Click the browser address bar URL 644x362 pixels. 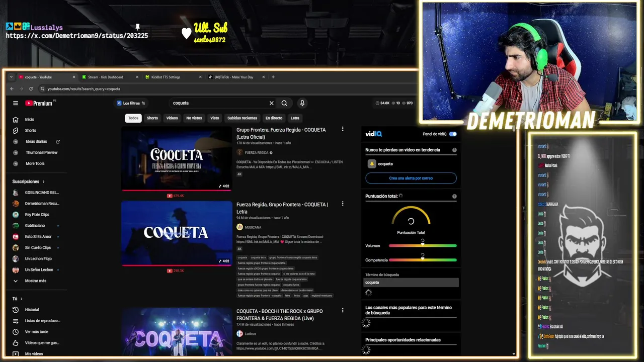84,89
